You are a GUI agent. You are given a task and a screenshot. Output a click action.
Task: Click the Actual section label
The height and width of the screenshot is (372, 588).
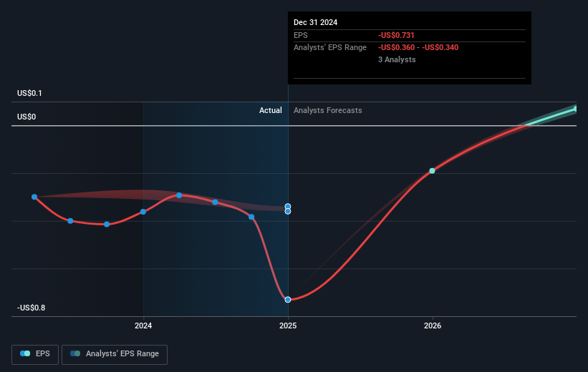271,110
